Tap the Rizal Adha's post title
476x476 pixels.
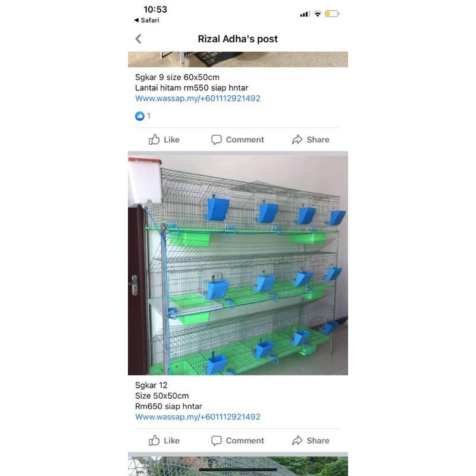[x=237, y=39]
